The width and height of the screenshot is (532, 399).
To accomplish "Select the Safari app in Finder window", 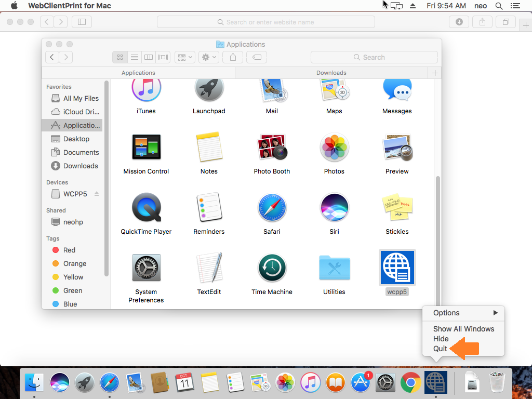I will click(272, 207).
